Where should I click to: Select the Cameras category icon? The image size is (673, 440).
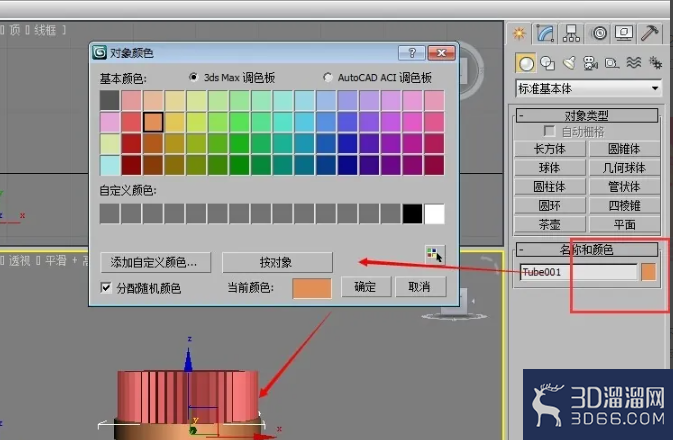[x=591, y=64]
